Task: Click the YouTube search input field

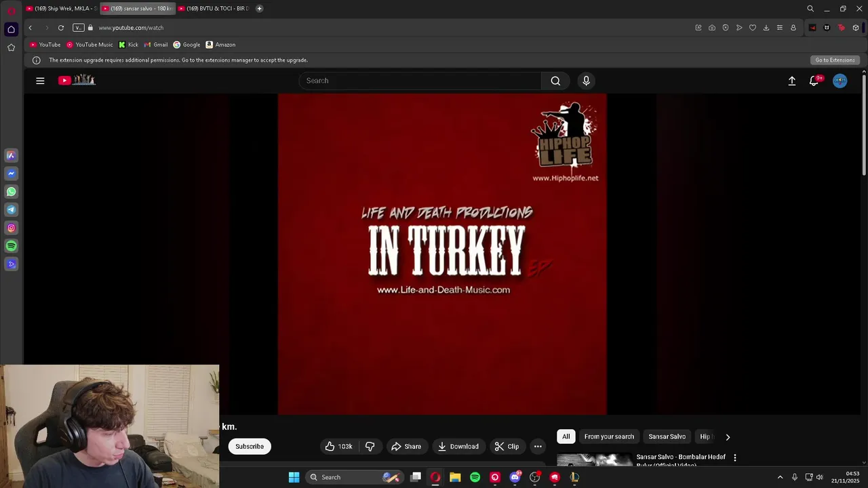Action: point(420,81)
